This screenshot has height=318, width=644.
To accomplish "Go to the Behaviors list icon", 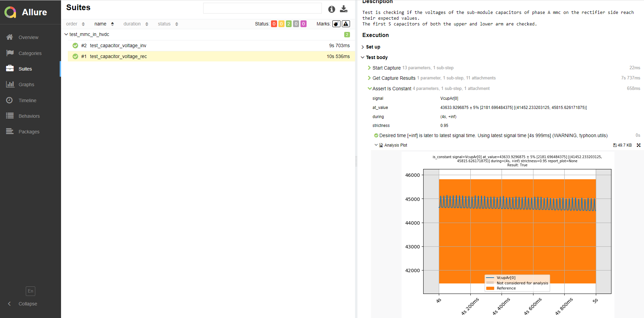I will (10, 116).
